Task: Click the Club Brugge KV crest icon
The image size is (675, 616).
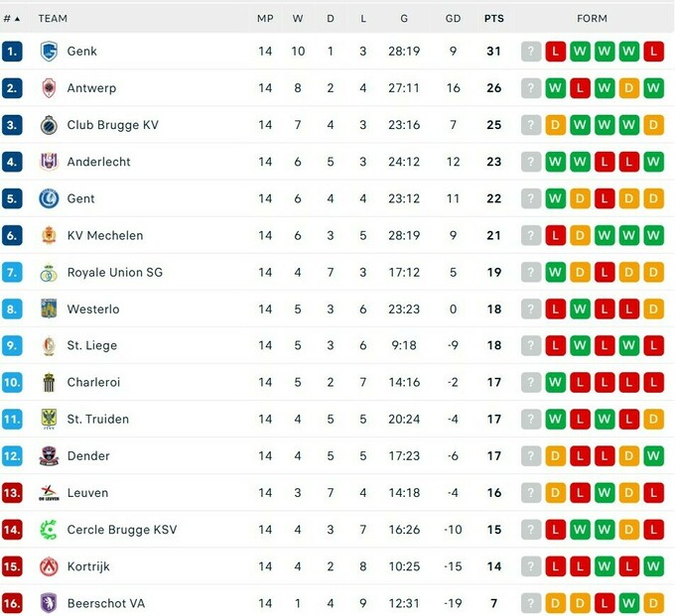Action: pyautogui.click(x=49, y=125)
